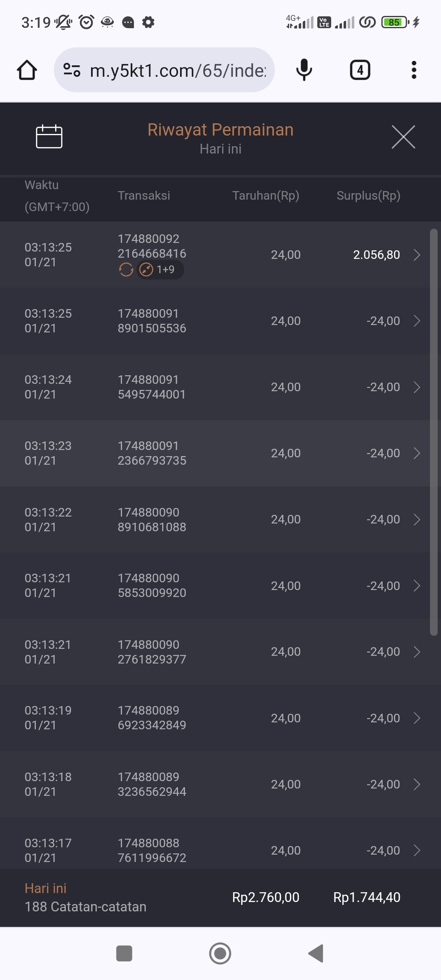
Task: Open the calendar date picker icon
Action: coord(49,136)
